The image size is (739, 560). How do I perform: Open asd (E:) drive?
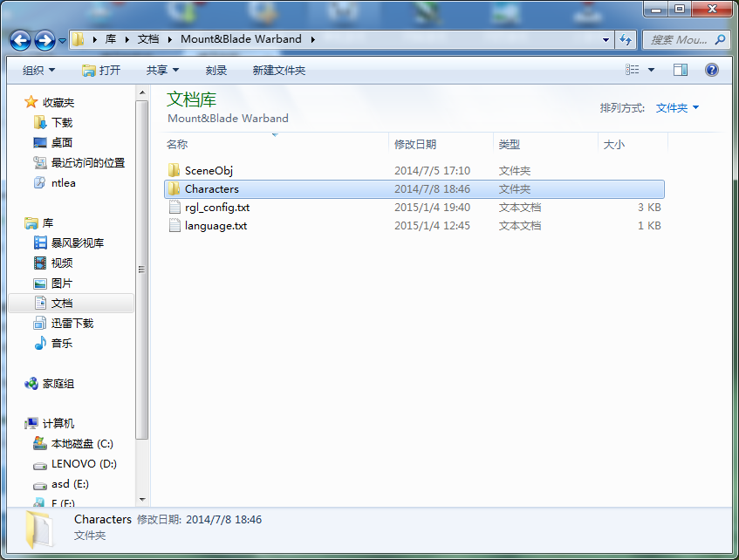(70, 484)
